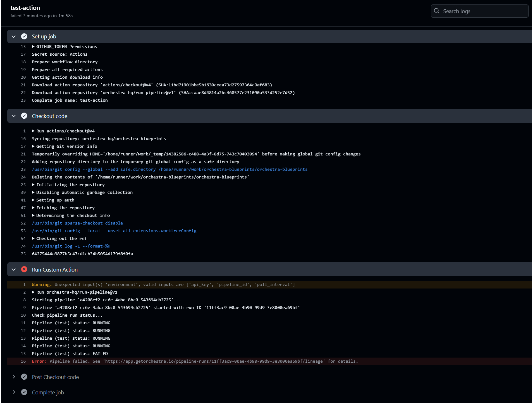Collapse the Checkout code section
Screen dimensions: 532x403
click(x=13, y=116)
